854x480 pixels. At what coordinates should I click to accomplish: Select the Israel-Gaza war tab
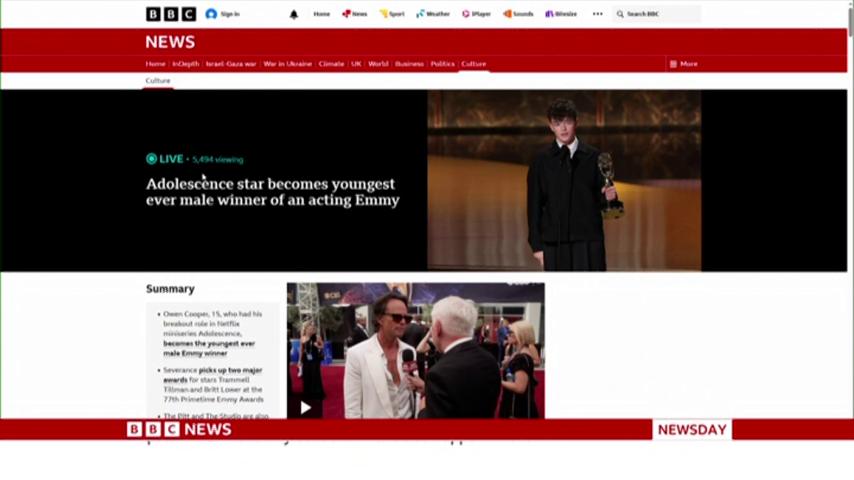(231, 64)
